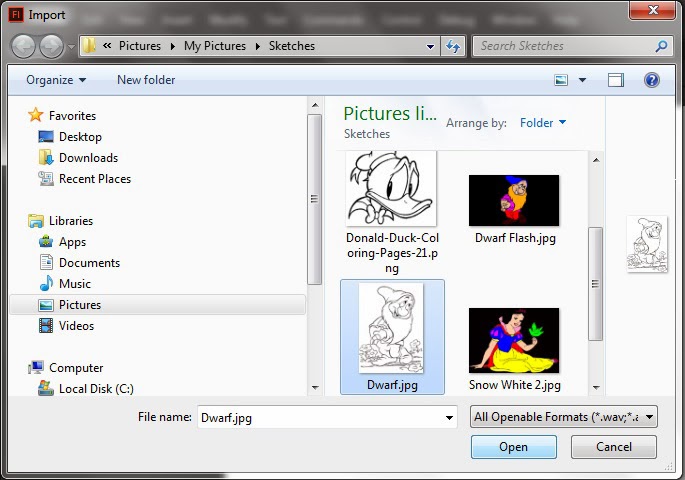This screenshot has width=685, height=480.
Task: Click the Snow White 2.jpg file name label
Action: tap(515, 385)
